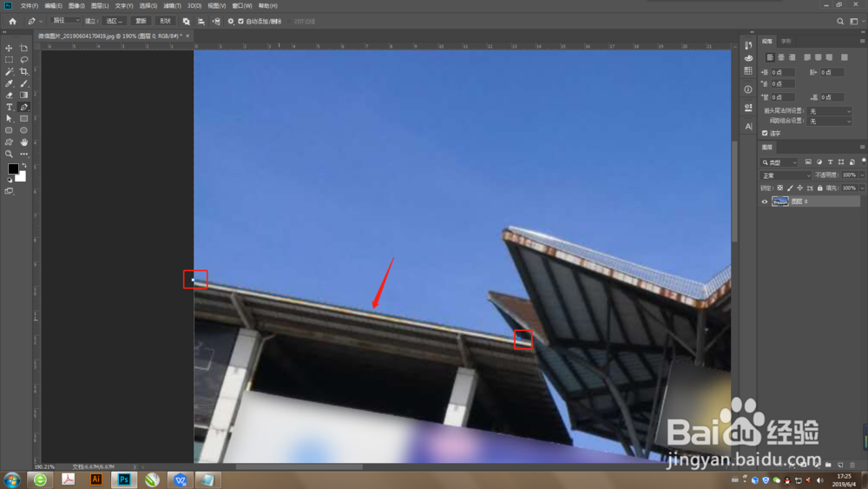The height and width of the screenshot is (489, 868).
Task: Open the 图像(I) menu
Action: point(76,5)
